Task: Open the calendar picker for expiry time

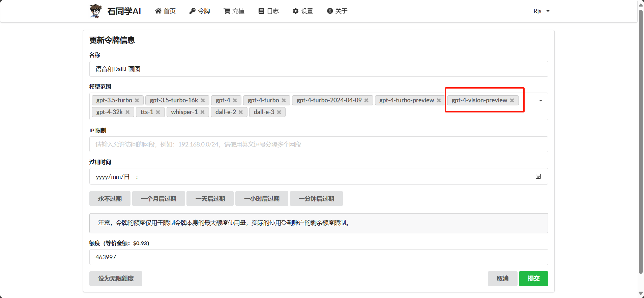Action: point(538,176)
